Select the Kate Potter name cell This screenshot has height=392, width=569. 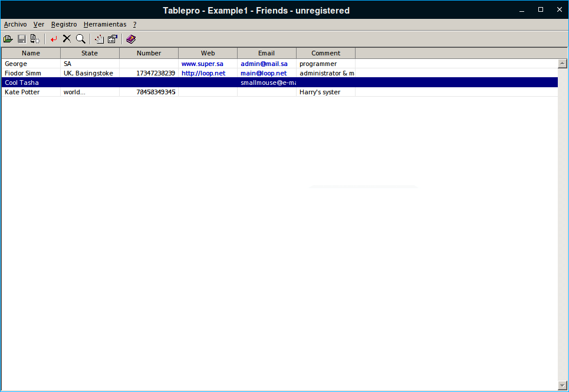point(22,92)
